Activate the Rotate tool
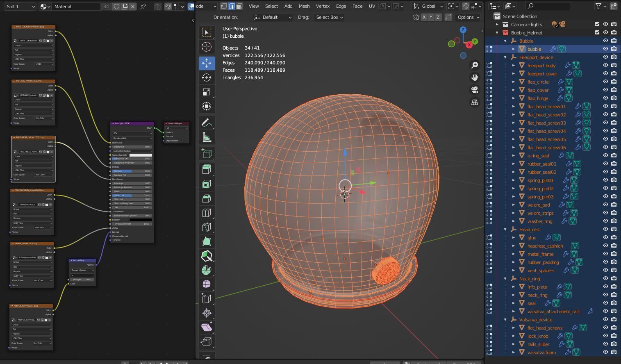The height and width of the screenshot is (364, 621). coord(207,77)
